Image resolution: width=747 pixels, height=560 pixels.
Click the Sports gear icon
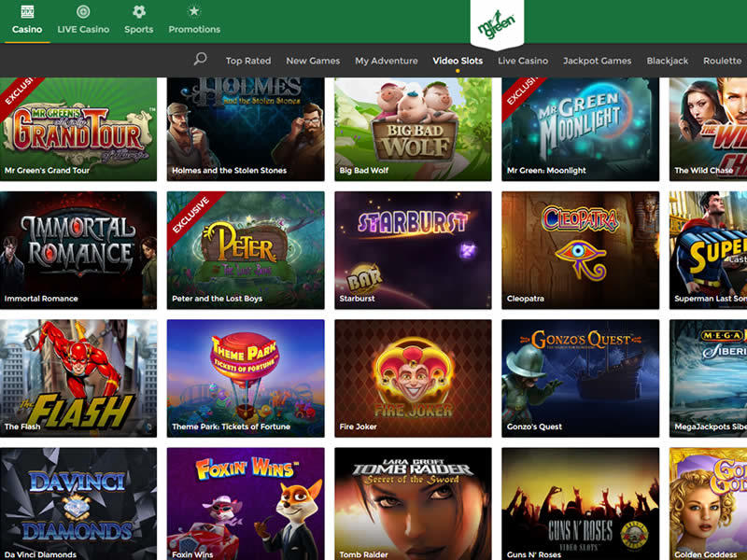click(x=138, y=11)
